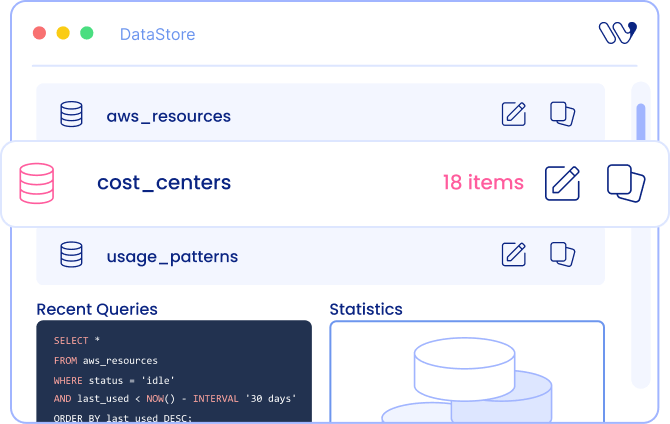Select the aws_resources table name
The image size is (670, 424).
click(x=168, y=116)
